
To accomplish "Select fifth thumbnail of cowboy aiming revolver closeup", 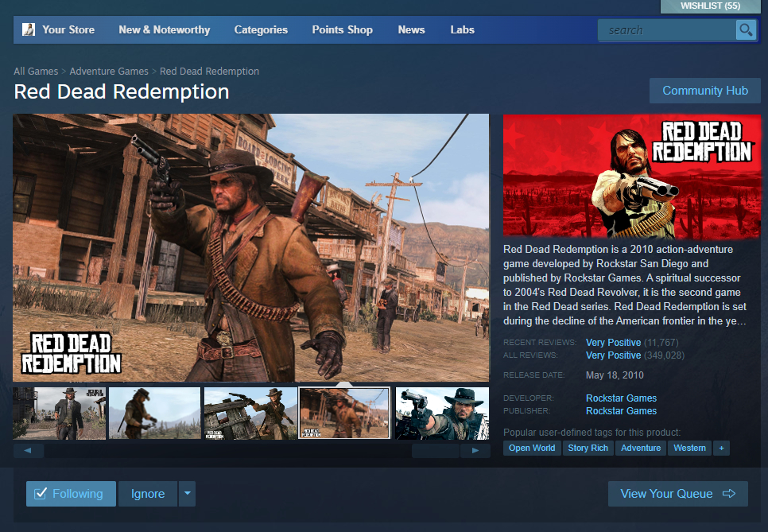I will (x=442, y=414).
